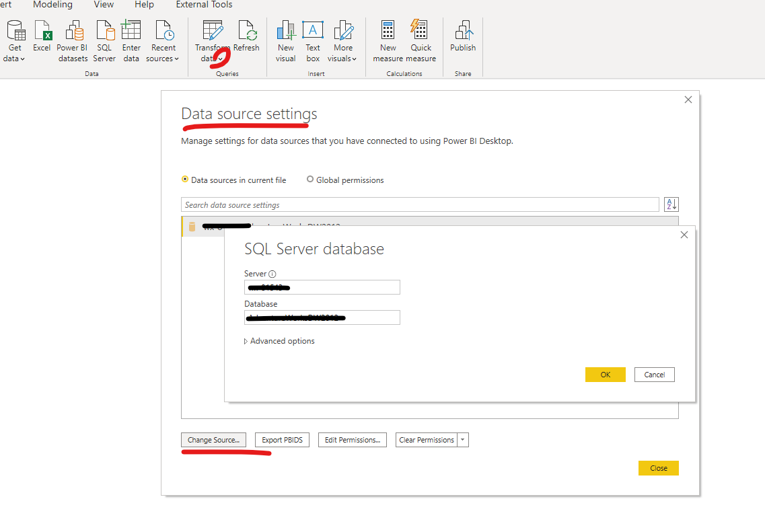Insert a New visual
Screen dimensions: 765x532
tap(286, 41)
